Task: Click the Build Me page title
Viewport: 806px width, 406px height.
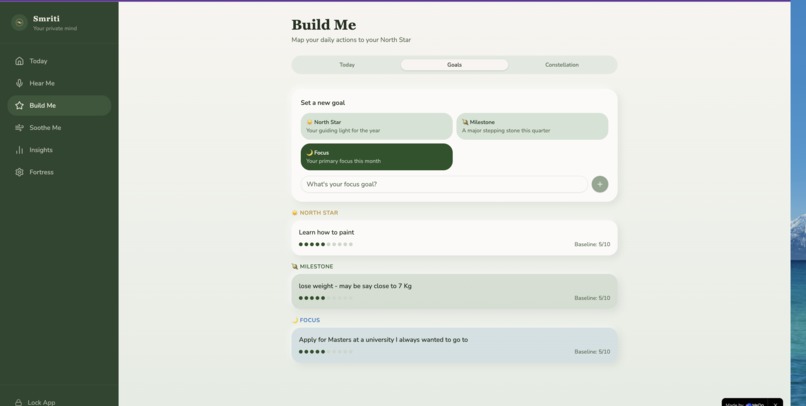Action: tap(324, 25)
